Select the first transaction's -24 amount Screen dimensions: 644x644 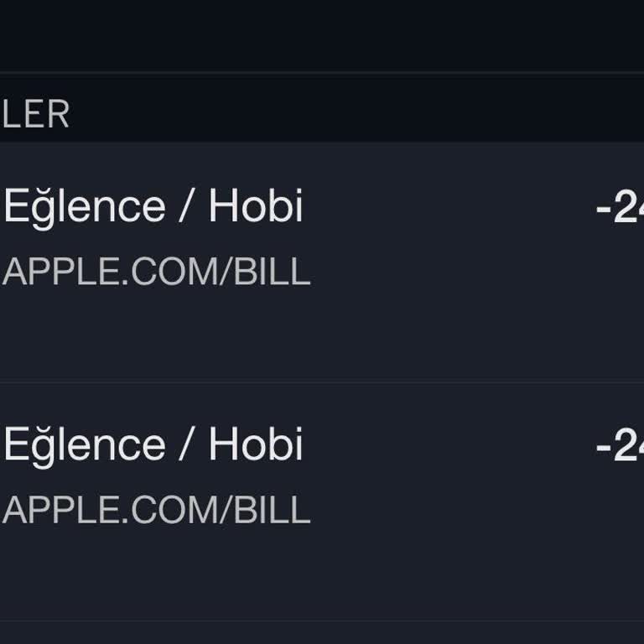[x=619, y=209]
